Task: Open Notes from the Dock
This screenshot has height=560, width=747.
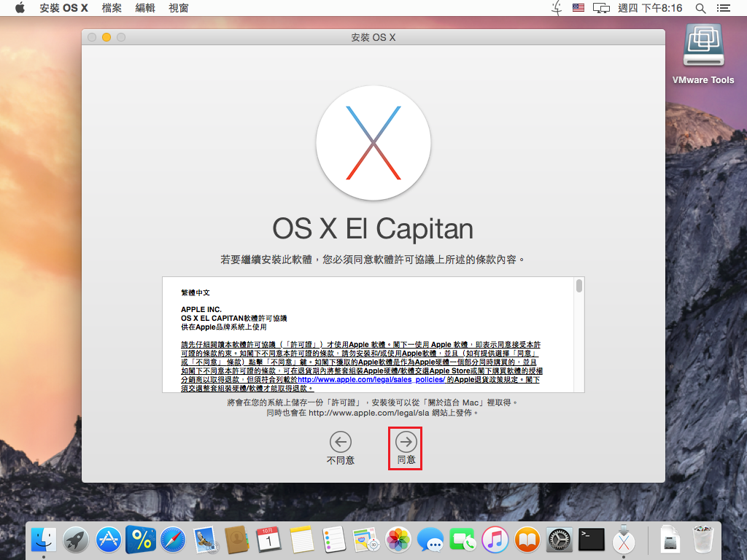Action: (x=301, y=540)
